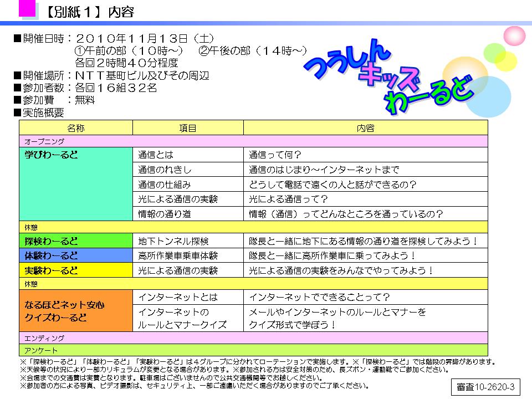This screenshot has height=399, width=532.
Task: Click the yellow 実験わーるど cell
Action: (x=76, y=271)
